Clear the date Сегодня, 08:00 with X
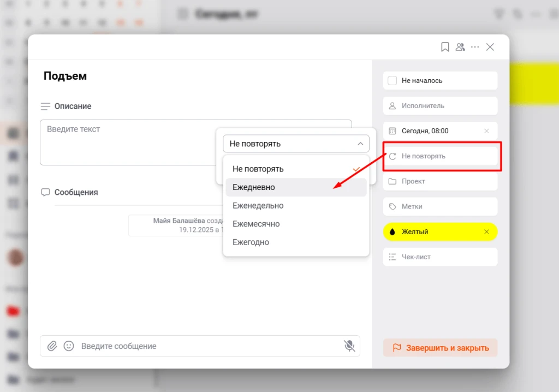Viewport: 559px width, 392px height. click(486, 131)
